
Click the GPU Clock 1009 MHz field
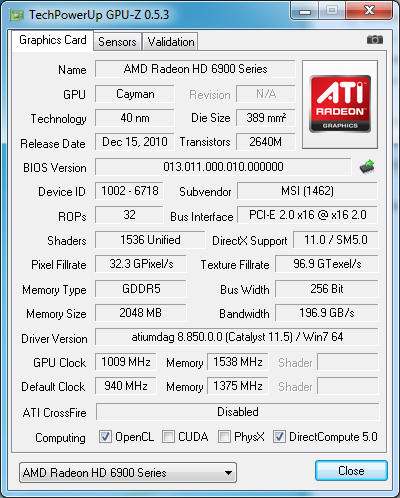tap(126, 362)
